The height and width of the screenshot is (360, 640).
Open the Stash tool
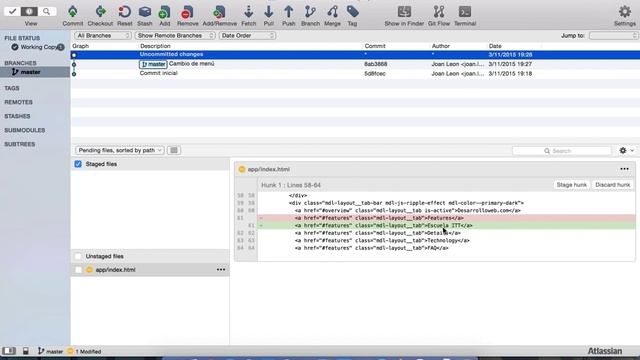[144, 16]
